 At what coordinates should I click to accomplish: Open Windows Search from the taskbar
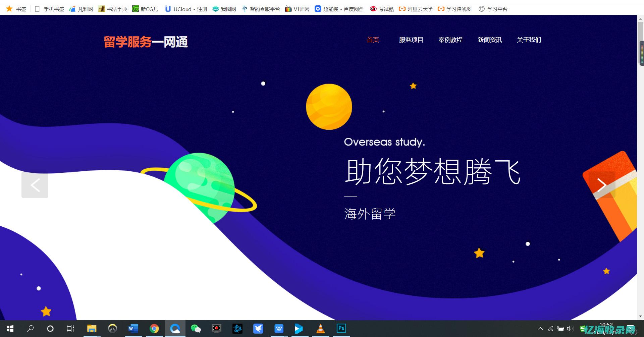pyautogui.click(x=31, y=329)
